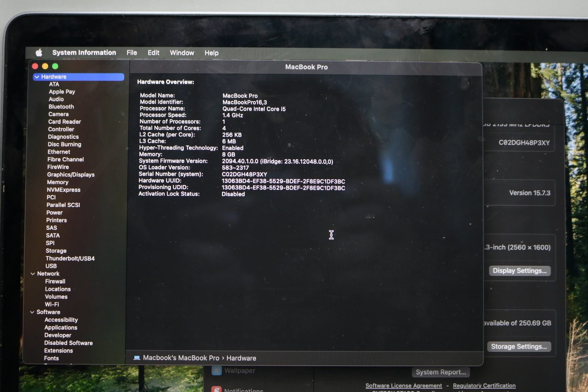
Task: Select Fonts under Software
Action: point(51,358)
